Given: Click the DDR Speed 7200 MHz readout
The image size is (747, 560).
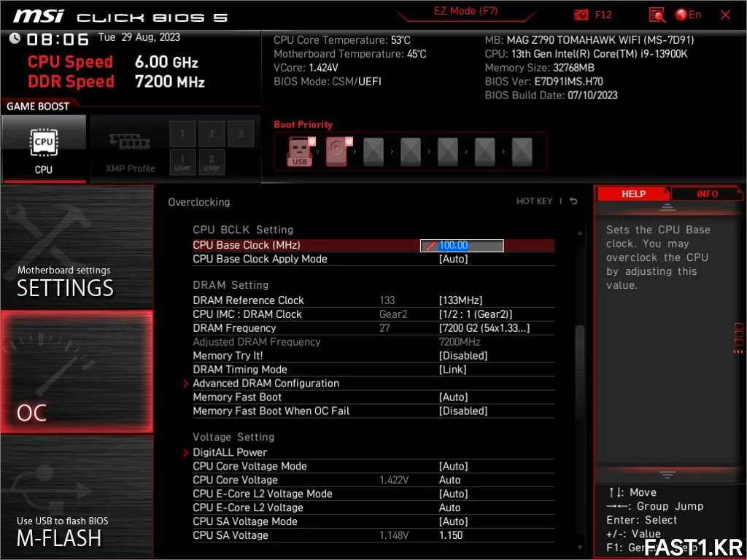Looking at the screenshot, I should point(116,82).
